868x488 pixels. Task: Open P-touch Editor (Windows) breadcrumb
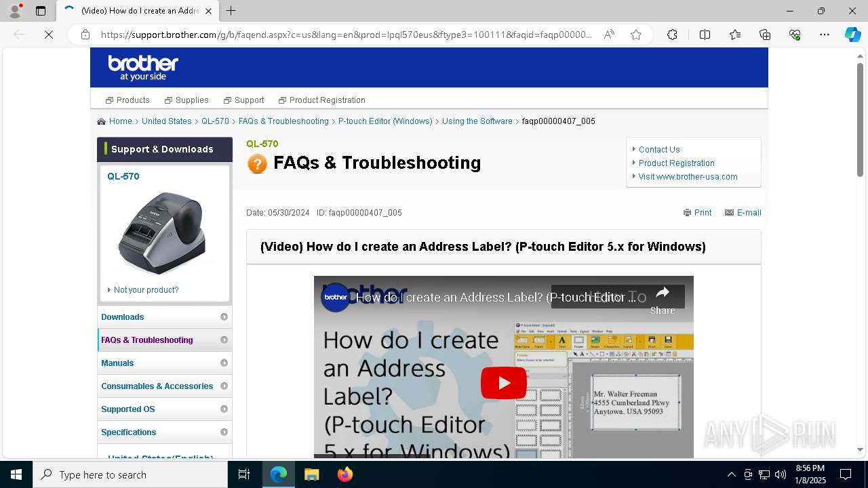tap(385, 121)
